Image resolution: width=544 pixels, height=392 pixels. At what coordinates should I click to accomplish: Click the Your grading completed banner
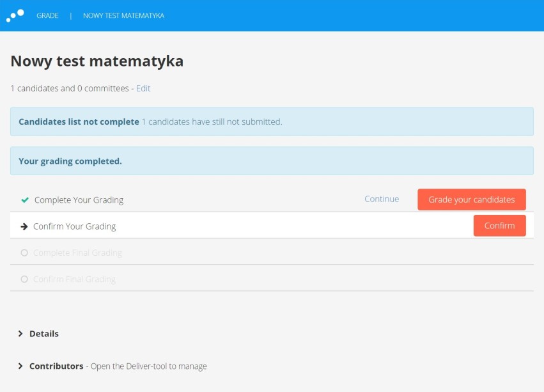[x=272, y=161]
